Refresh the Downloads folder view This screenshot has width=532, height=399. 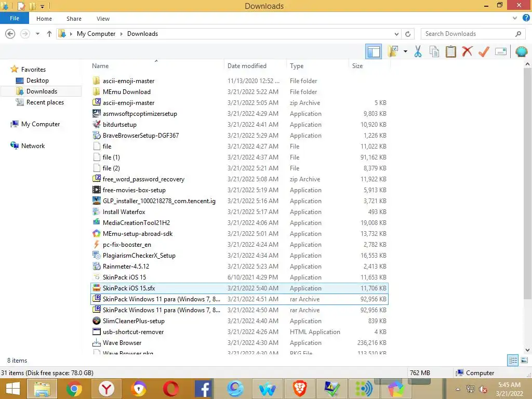click(x=408, y=34)
